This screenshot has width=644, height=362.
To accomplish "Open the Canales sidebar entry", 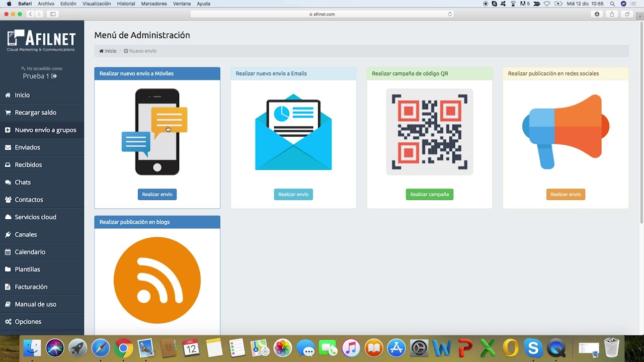I will click(42, 234).
